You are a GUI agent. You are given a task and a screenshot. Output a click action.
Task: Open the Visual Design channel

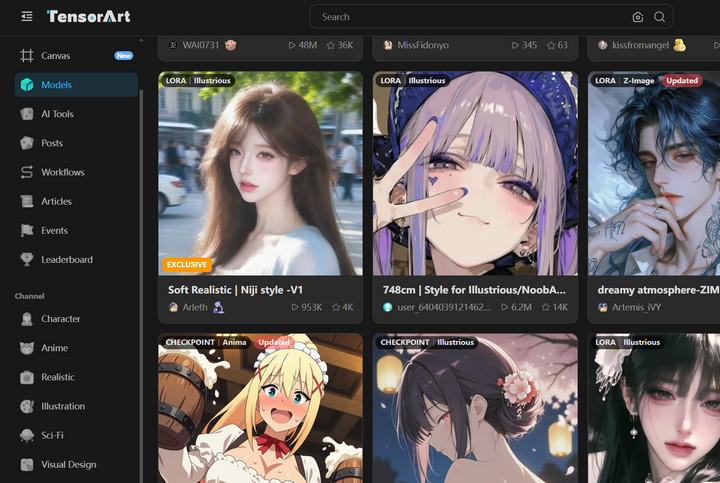point(76,465)
